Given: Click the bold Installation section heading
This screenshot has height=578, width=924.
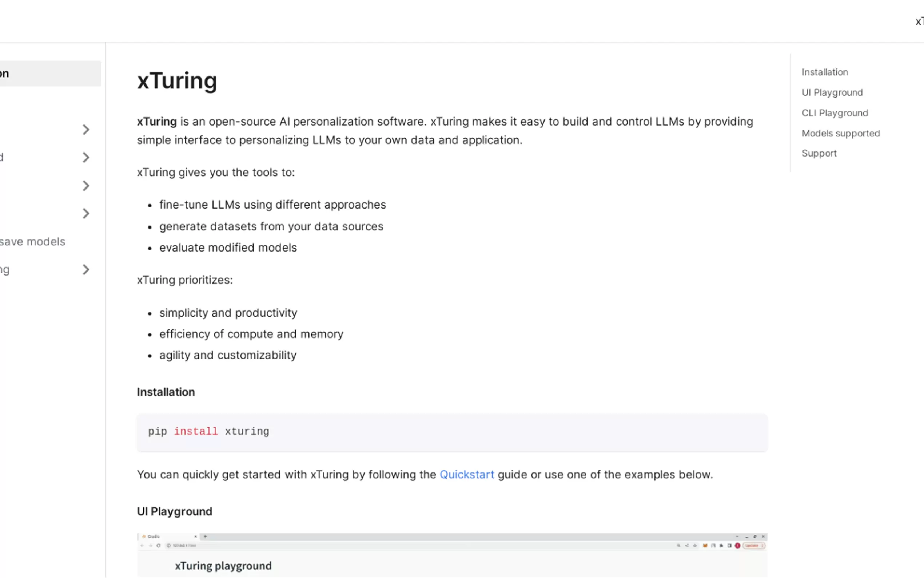Looking at the screenshot, I should pos(166,392).
